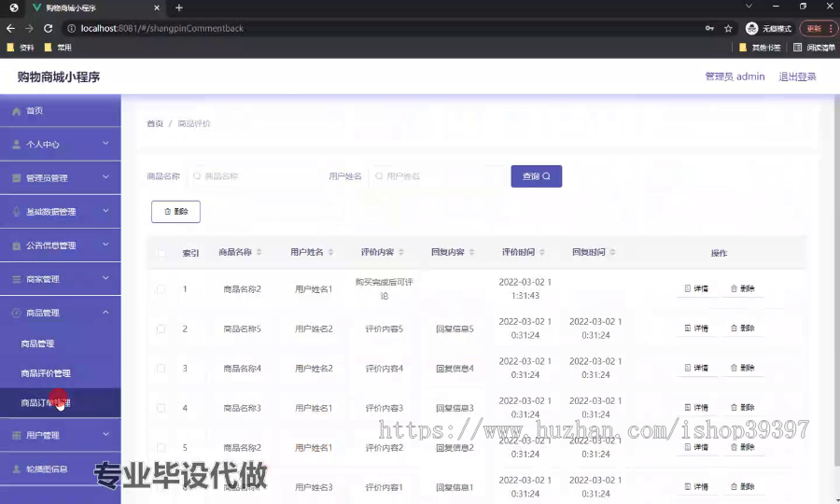
Task: Open 详情 for row 1 (商品名称2)
Action: pyautogui.click(x=696, y=288)
